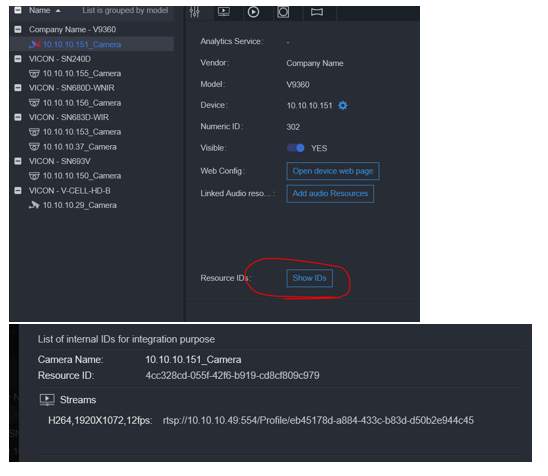Click the rtsp stream URL text
The height and width of the screenshot is (476, 548).
coord(318,420)
